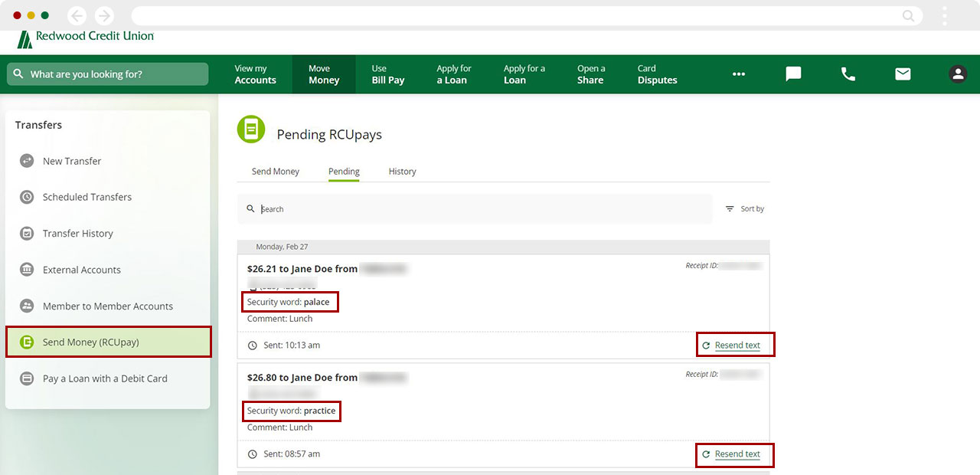Click the '$26.21 to Jane Doe from' heading

[302, 269]
